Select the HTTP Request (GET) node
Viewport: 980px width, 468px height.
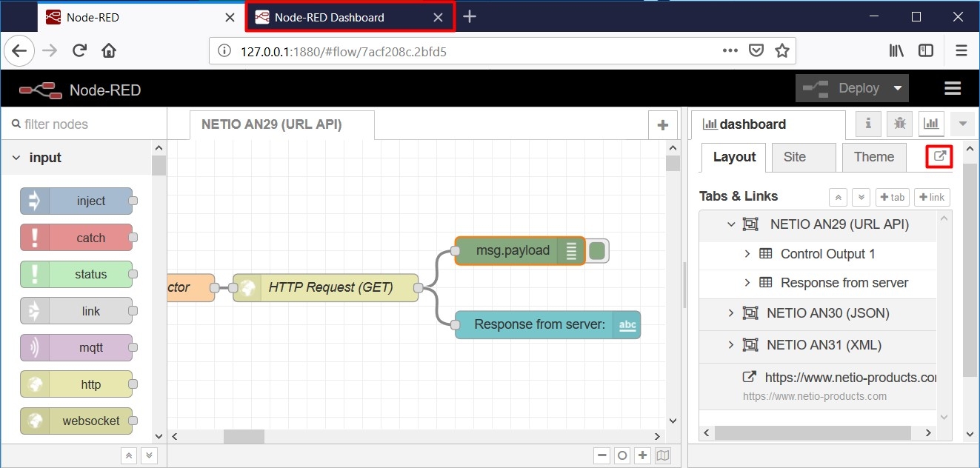coord(326,287)
